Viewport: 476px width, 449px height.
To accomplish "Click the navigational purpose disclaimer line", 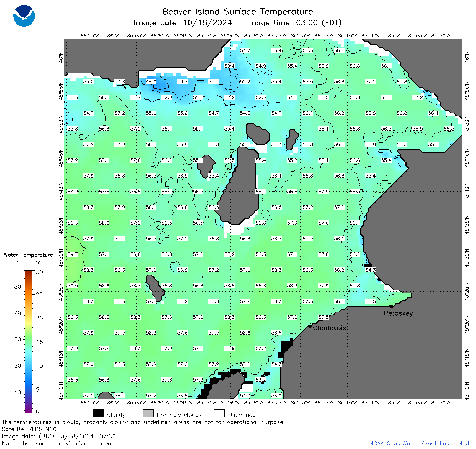I will click(x=59, y=443).
